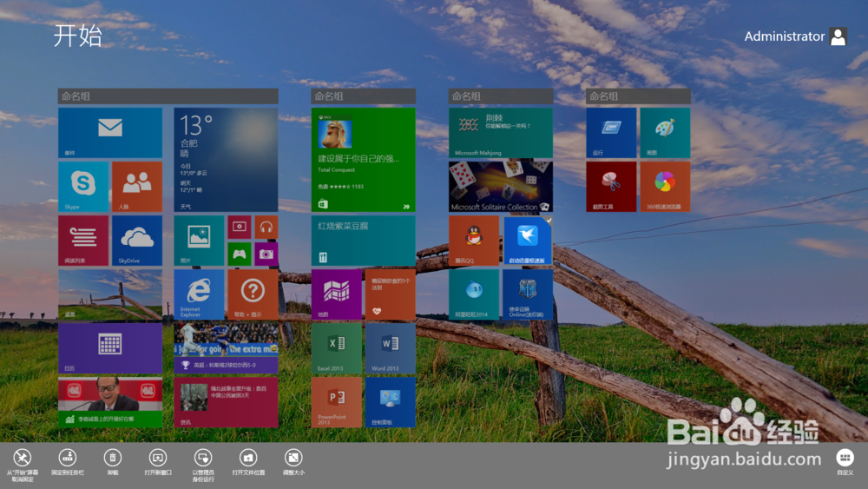Open the Store tile featuring Total Conquest

pyautogui.click(x=363, y=160)
